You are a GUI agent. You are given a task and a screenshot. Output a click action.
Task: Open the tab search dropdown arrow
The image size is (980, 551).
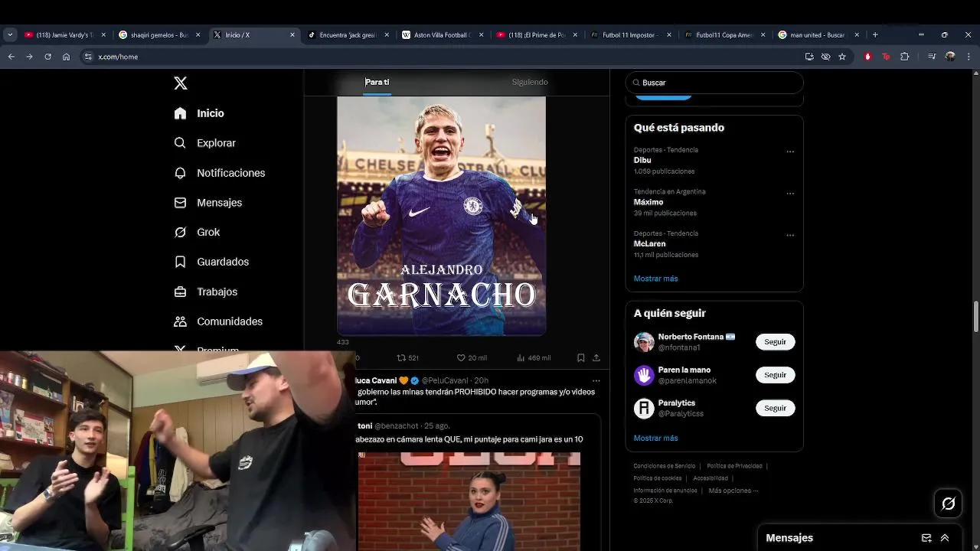(x=10, y=34)
